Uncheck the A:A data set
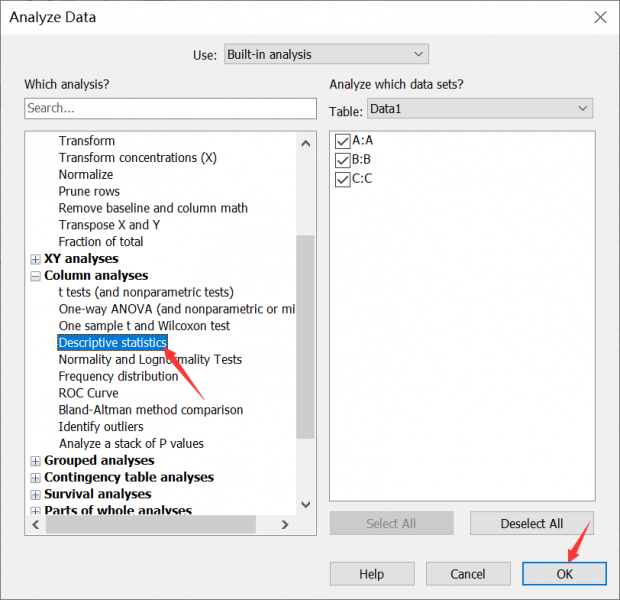 (342, 141)
